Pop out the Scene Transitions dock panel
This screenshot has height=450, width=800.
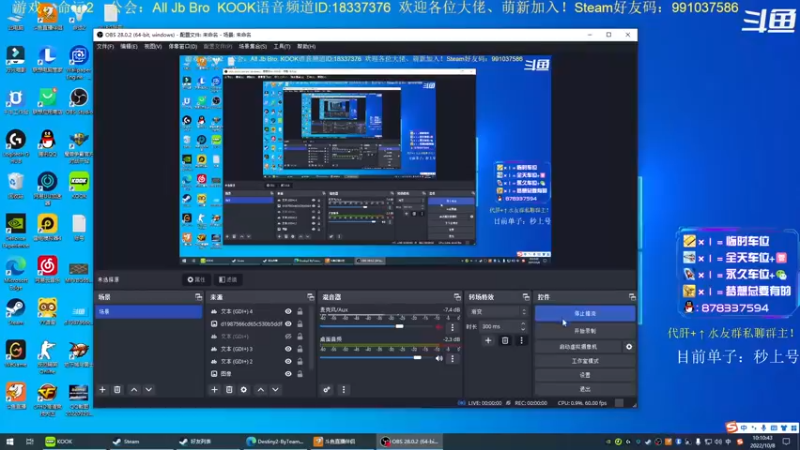tap(526, 297)
